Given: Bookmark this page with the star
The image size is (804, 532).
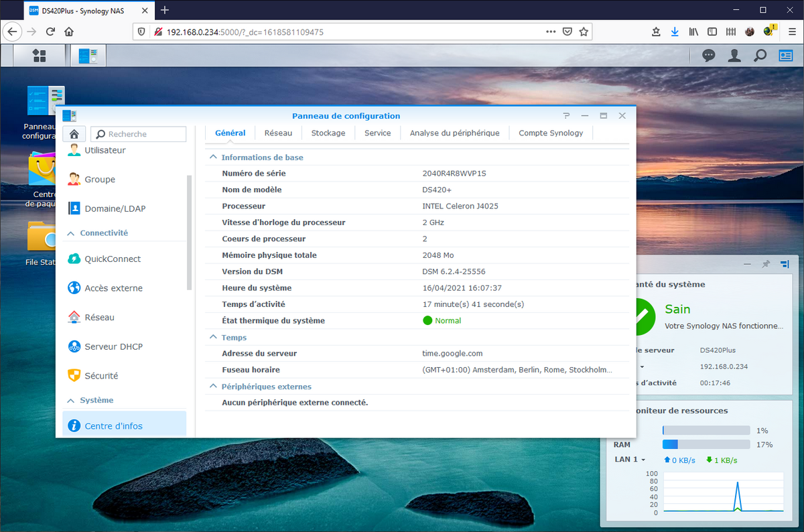Looking at the screenshot, I should [x=584, y=31].
